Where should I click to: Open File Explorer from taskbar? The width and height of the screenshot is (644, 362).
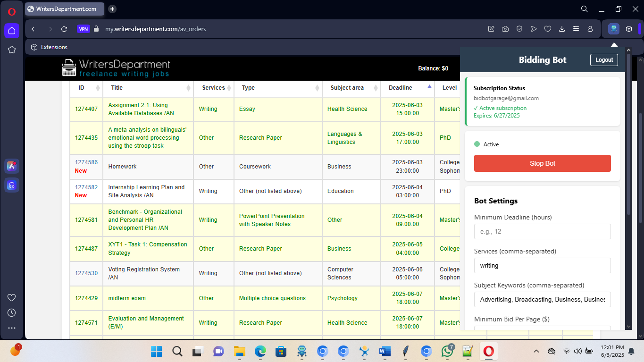click(240, 351)
